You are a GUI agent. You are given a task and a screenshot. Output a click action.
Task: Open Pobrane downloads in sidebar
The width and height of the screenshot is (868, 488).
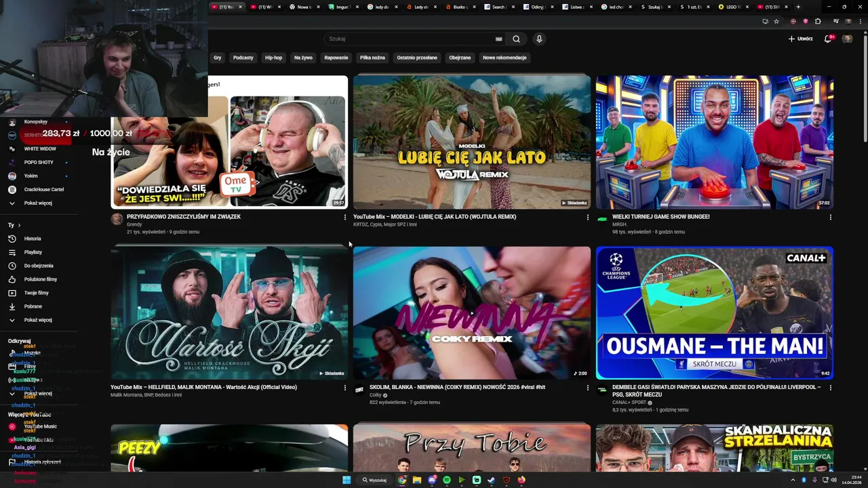click(x=33, y=306)
